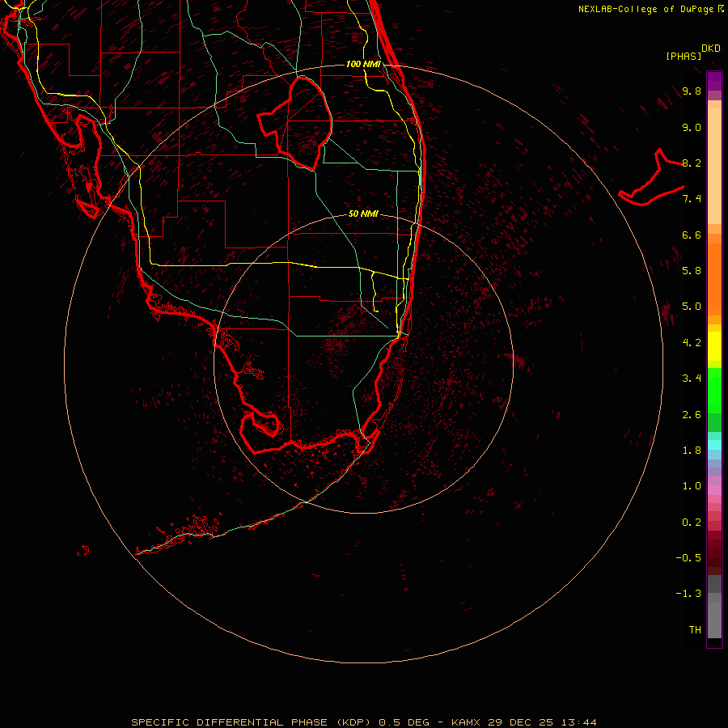
Task: Click the red island outline east of Florida
Action: (651, 178)
